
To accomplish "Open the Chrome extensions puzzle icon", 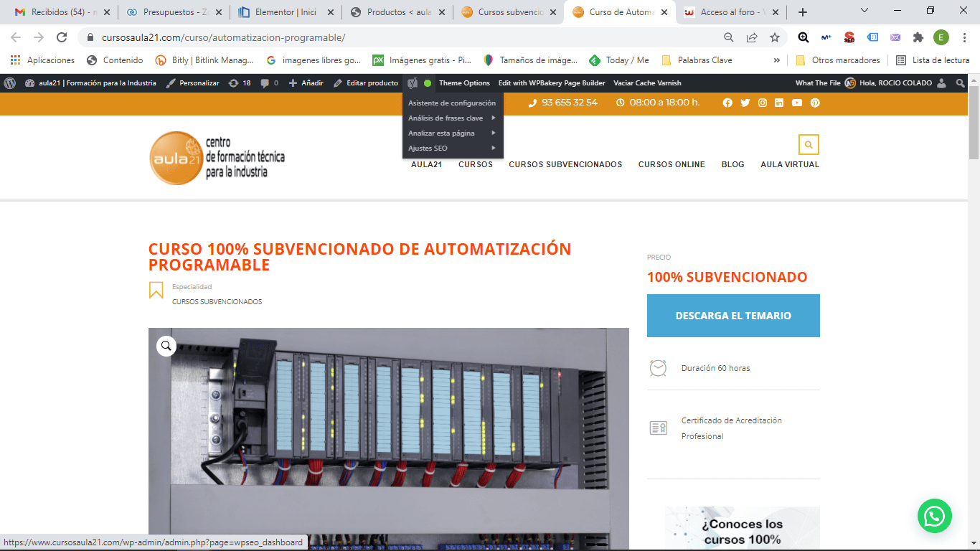I will [918, 37].
